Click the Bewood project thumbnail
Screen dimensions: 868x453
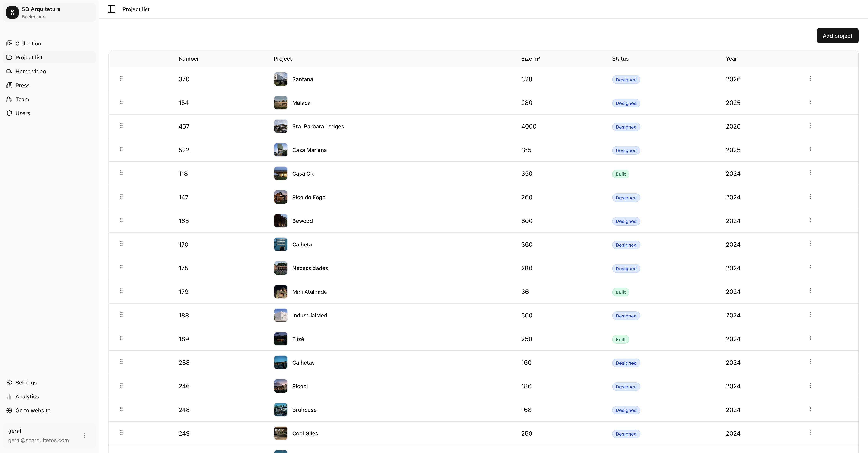coord(281,221)
